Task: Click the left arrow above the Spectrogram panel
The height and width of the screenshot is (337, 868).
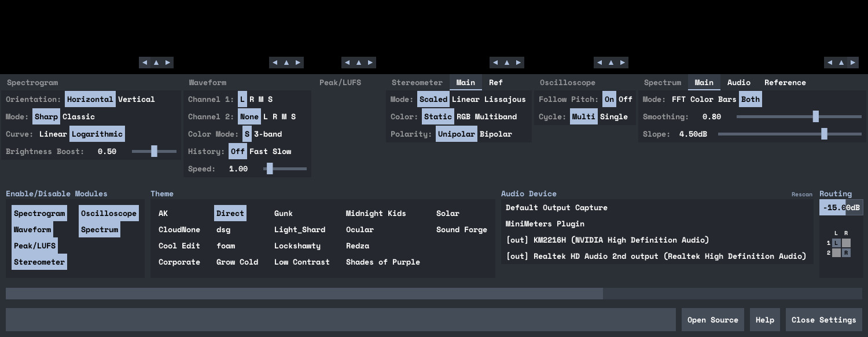Action: [145, 63]
